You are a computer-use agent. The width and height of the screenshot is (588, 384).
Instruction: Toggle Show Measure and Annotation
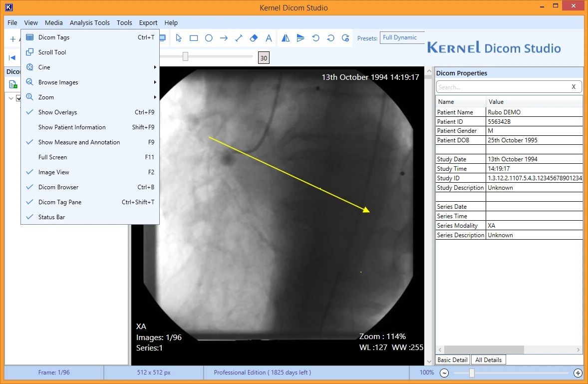coord(90,142)
